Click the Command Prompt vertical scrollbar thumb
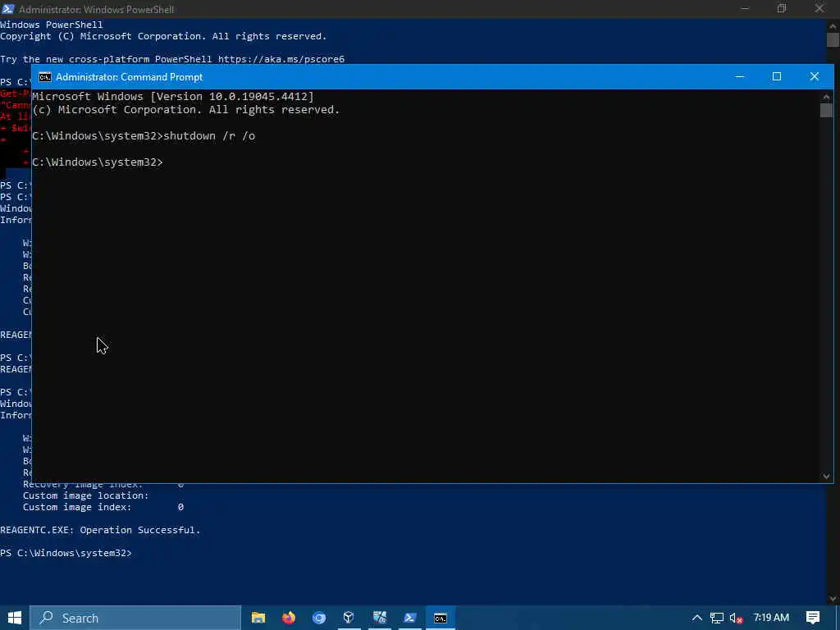The height and width of the screenshot is (630, 840). coord(826,110)
